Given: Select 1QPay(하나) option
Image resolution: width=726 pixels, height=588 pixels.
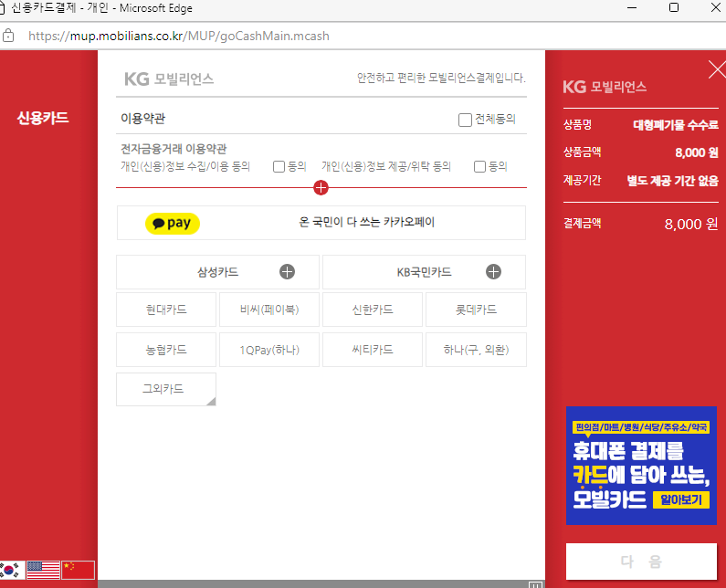Looking at the screenshot, I should tap(269, 350).
